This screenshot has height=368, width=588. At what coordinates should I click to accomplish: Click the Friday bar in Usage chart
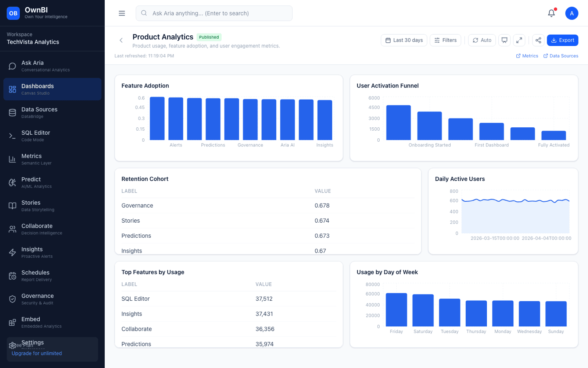tap(396, 309)
